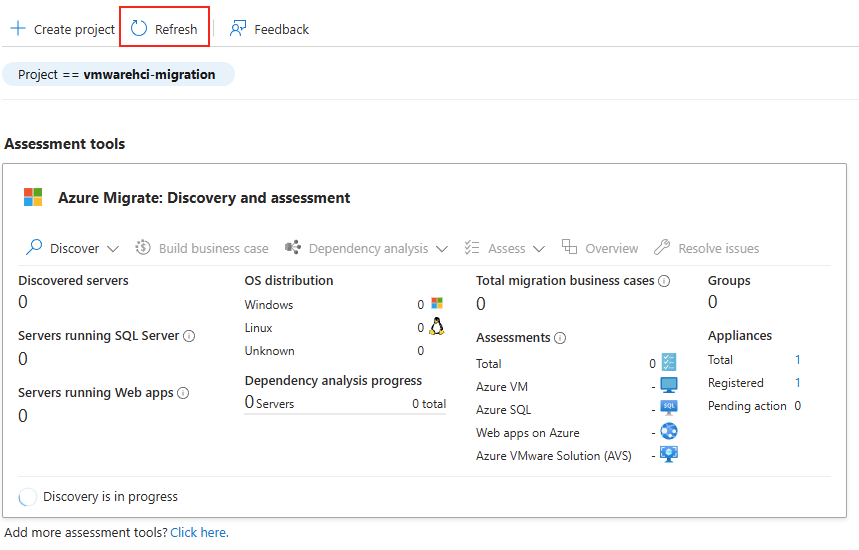Click the Pending action value 0
The height and width of the screenshot is (550, 859).
798,406
